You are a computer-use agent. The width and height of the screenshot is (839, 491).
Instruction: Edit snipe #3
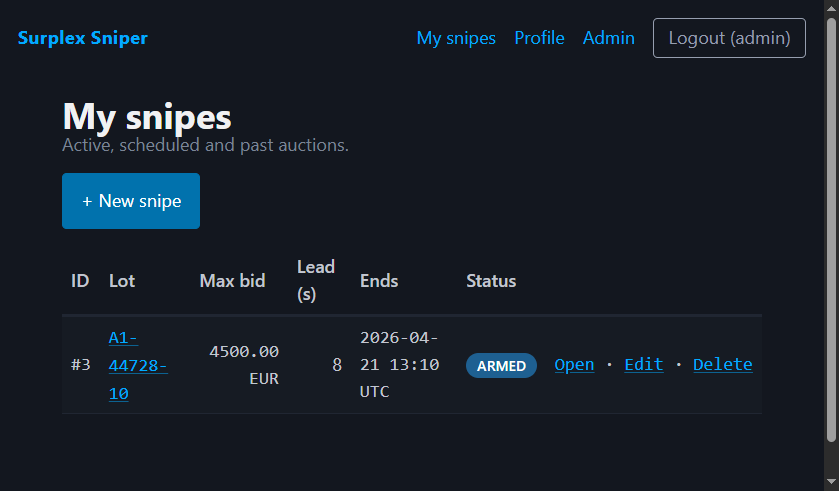[x=643, y=365]
